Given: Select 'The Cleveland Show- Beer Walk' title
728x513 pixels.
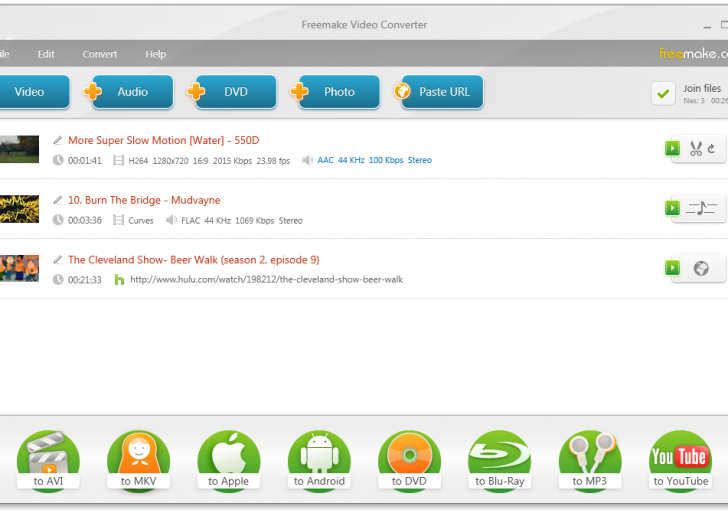Looking at the screenshot, I should (194, 260).
